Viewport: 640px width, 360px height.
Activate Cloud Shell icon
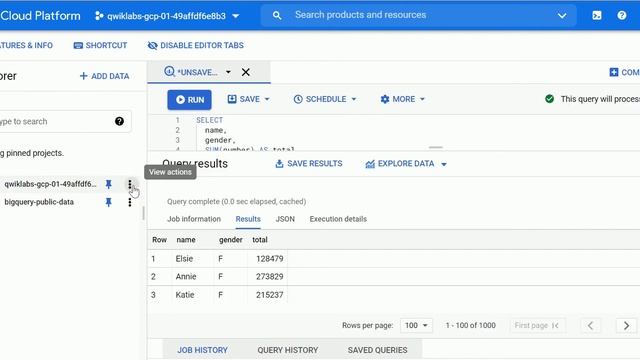point(597,16)
